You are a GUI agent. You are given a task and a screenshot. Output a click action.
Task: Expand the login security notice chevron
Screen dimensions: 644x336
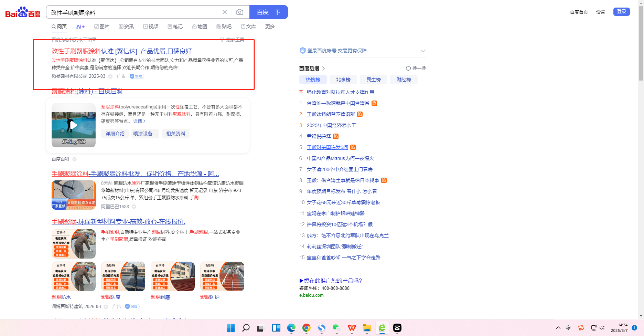click(423, 51)
